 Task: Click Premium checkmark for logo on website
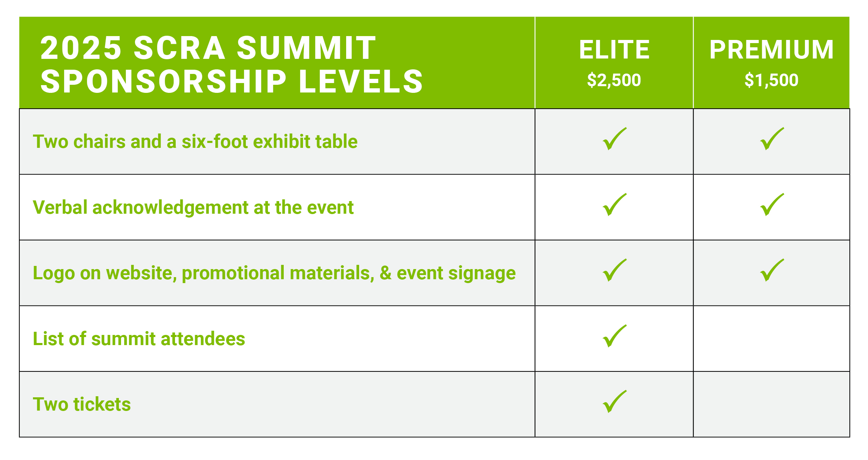click(x=772, y=270)
